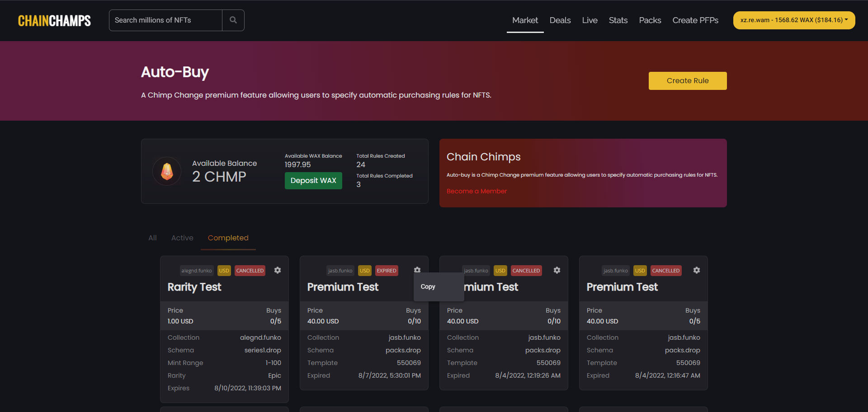Switch to the All rules tab

[152, 238]
